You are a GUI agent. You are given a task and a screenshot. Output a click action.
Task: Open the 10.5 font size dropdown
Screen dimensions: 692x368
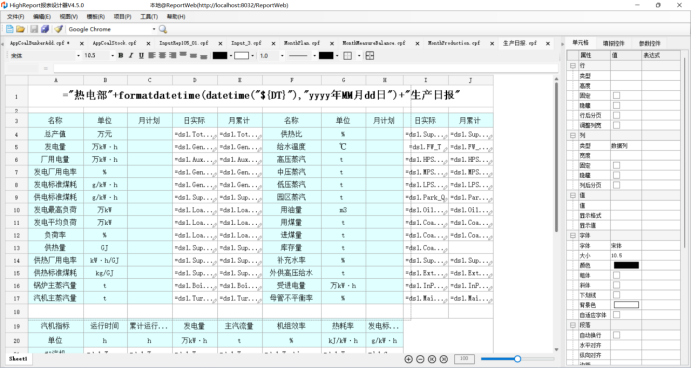point(113,56)
